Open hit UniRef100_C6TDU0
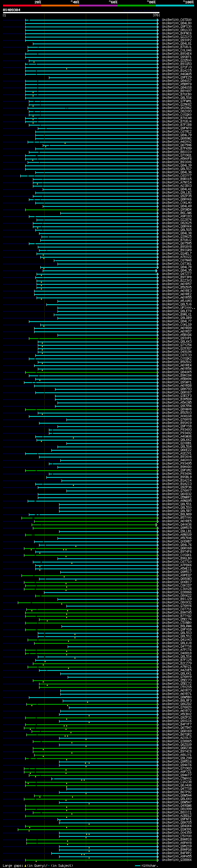 point(176,20)
